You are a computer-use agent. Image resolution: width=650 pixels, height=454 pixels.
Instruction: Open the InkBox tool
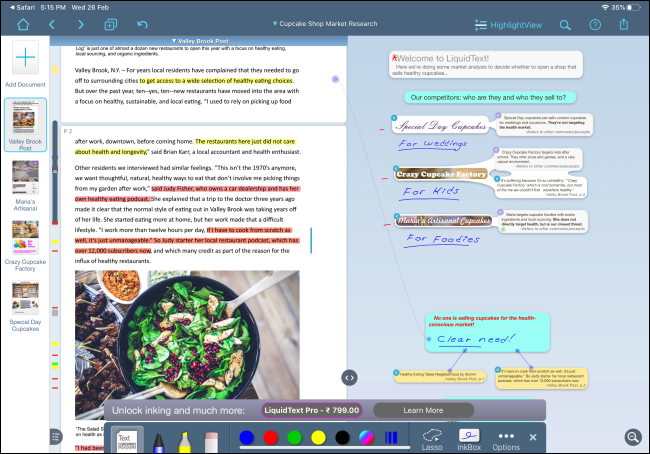(x=469, y=440)
